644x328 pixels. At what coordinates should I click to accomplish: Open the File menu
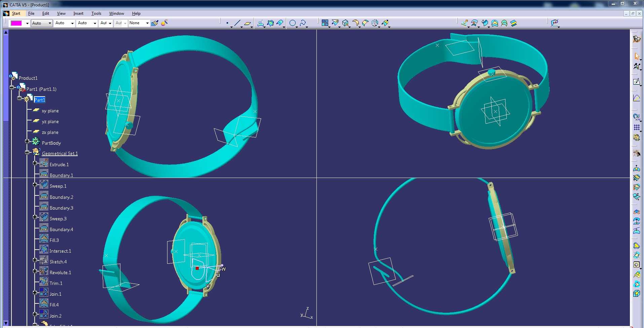pos(31,13)
